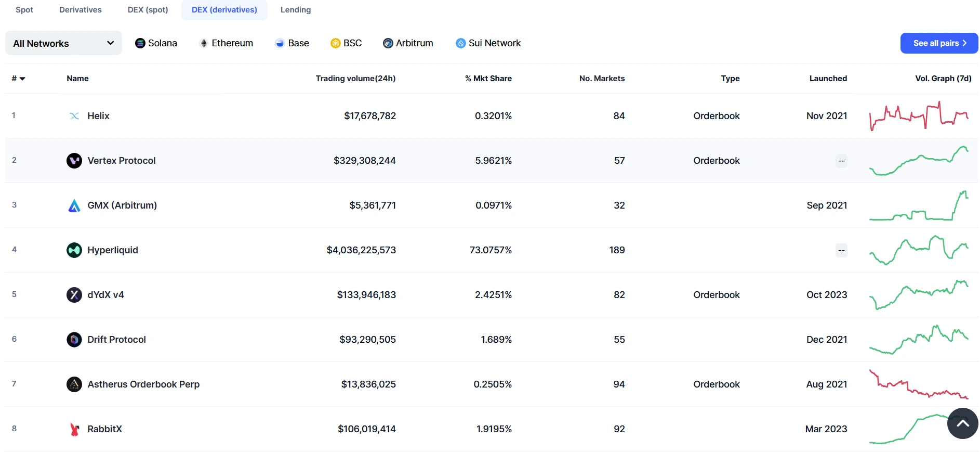Click Drift Protocol market share 1.689%
Viewport: 980px width, 452px height.
pyautogui.click(x=496, y=340)
